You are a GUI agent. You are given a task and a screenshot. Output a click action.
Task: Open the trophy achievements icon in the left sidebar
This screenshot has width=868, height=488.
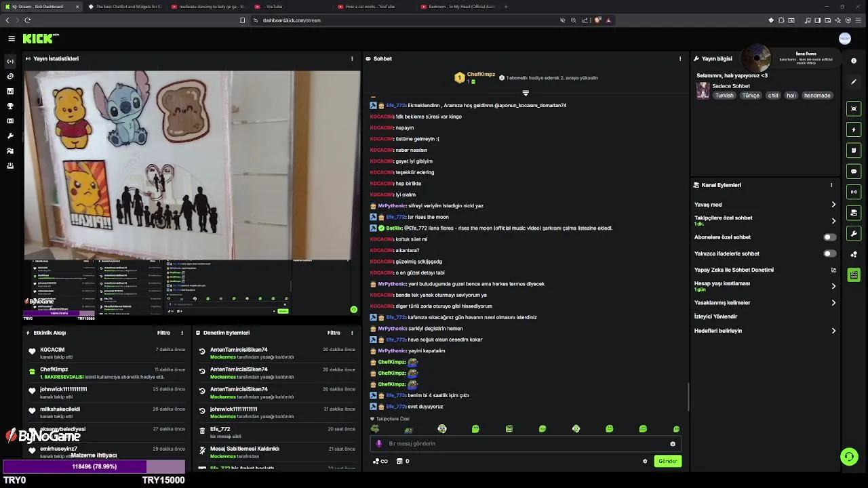click(x=10, y=106)
